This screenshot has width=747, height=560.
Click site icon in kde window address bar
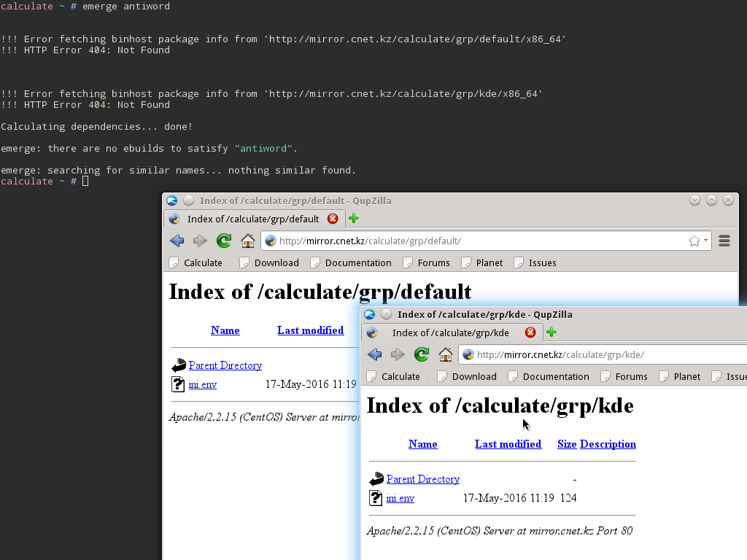pos(468,355)
